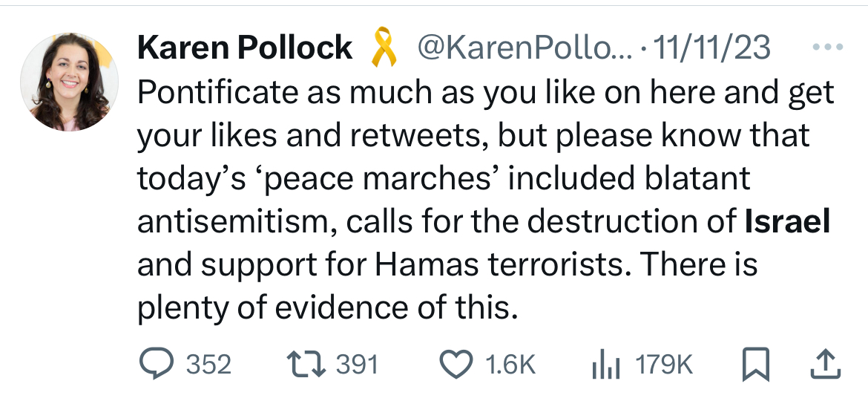Image resolution: width=868 pixels, height=404 pixels.
Task: Click the tweet text starting with Pontificate
Action: pos(485,200)
